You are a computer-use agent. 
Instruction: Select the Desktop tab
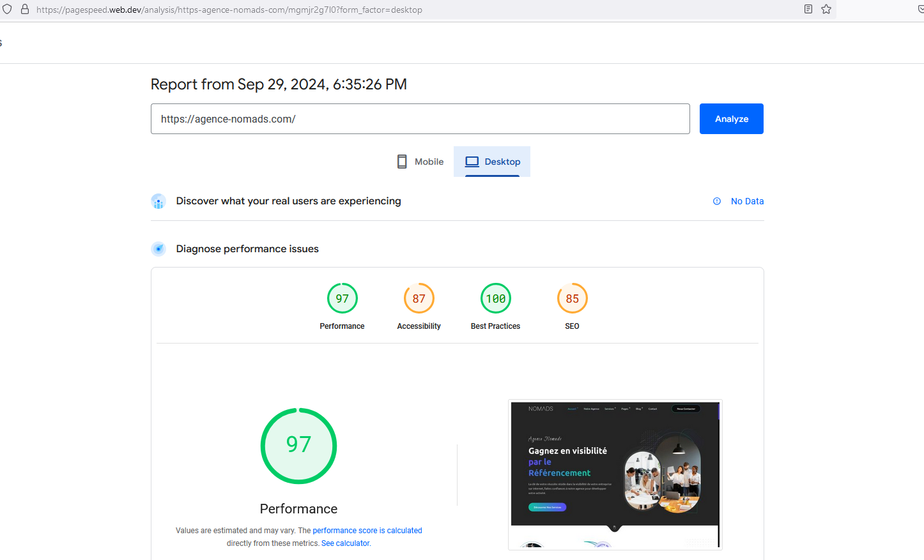click(x=492, y=162)
